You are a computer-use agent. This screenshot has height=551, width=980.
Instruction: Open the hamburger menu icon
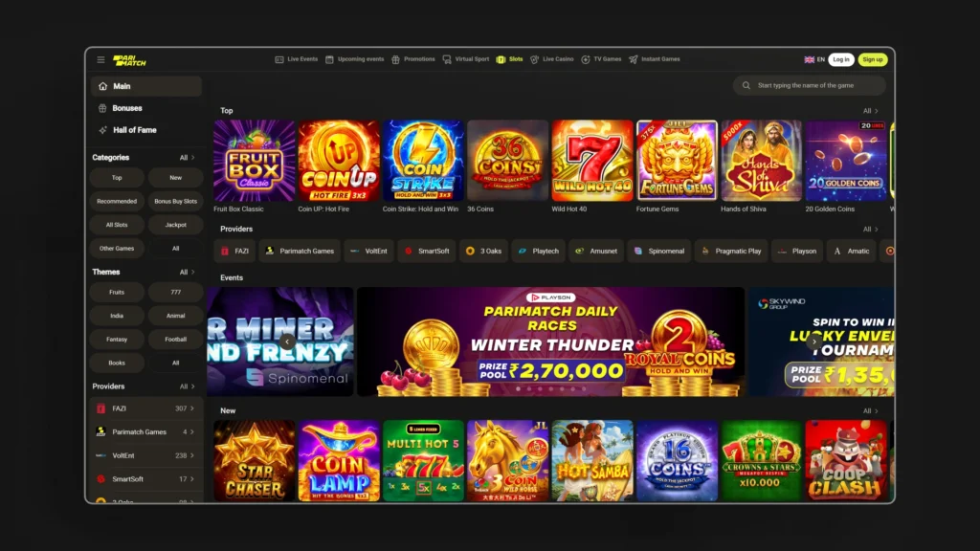click(100, 60)
